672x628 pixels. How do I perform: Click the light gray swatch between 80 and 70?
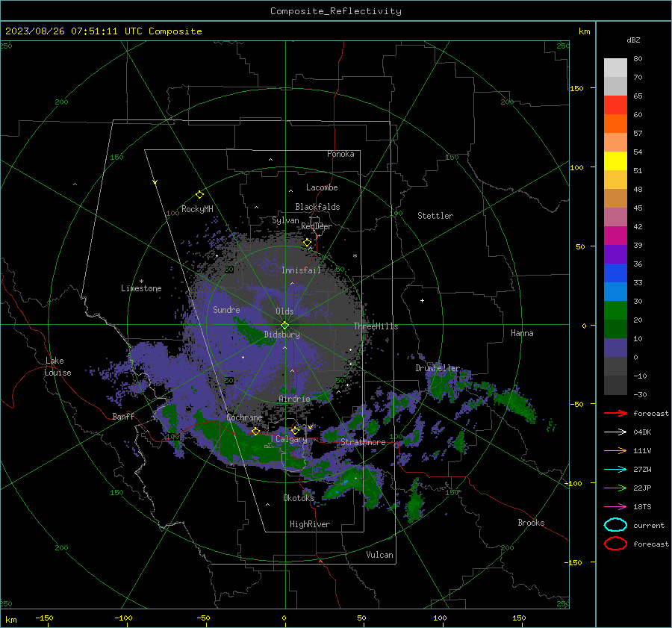(615, 68)
